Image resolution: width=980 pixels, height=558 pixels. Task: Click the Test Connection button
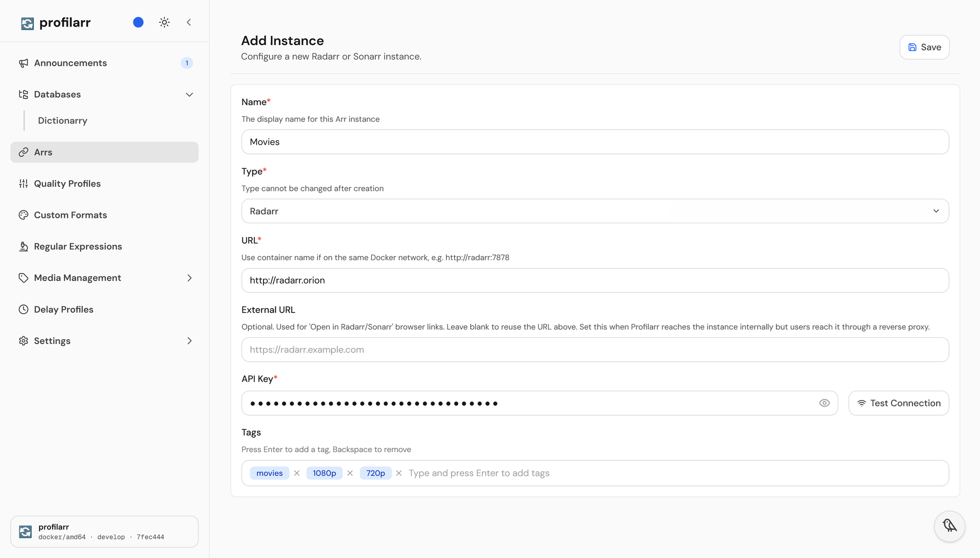tap(899, 403)
